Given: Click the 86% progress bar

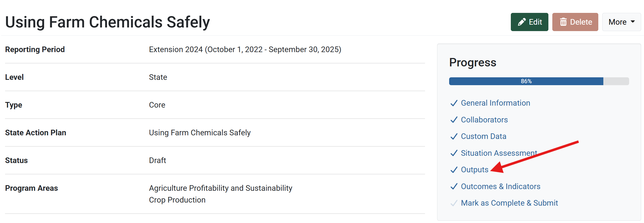Looking at the screenshot, I should pos(526,81).
